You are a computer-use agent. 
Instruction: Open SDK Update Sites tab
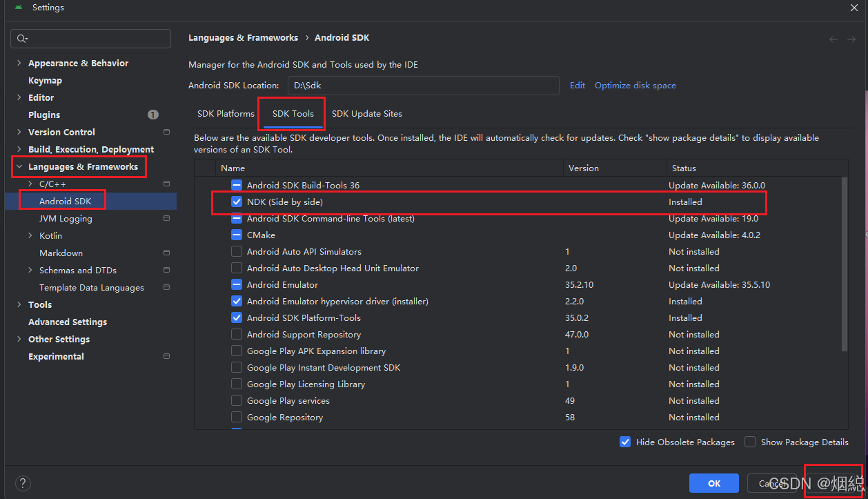[x=366, y=113]
